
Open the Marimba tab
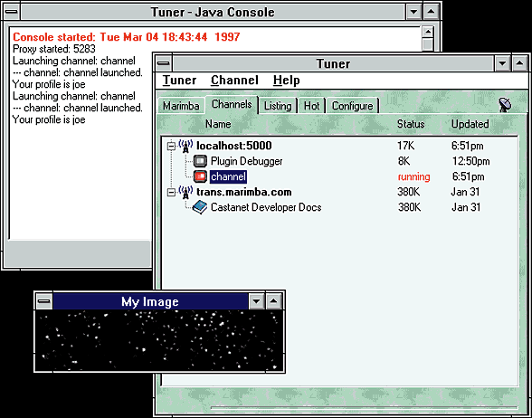(x=181, y=106)
